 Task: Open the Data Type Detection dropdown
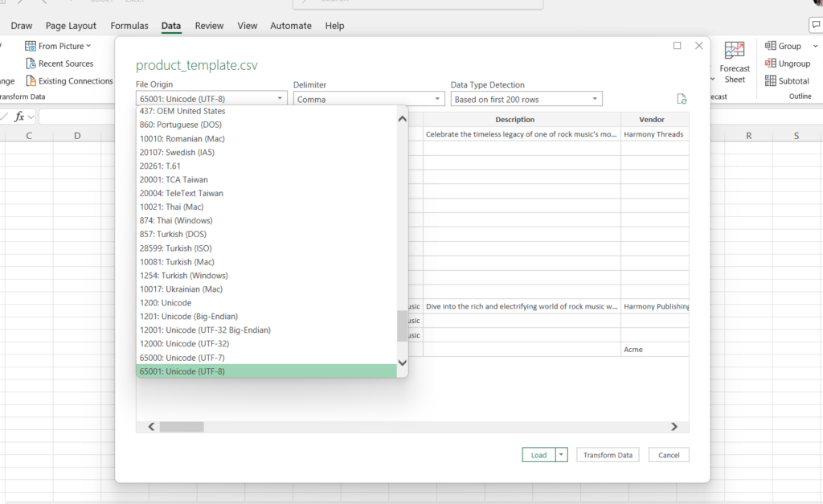(526, 99)
